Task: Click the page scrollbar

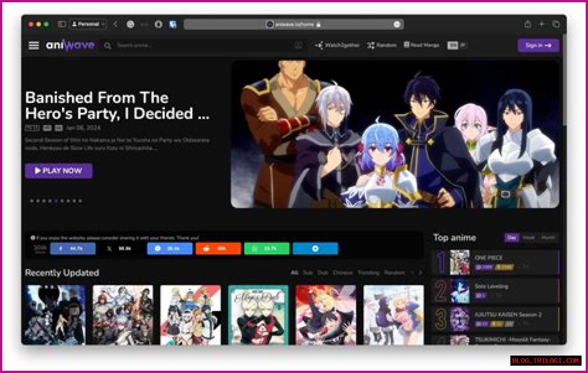Action: pyautogui.click(x=565, y=80)
